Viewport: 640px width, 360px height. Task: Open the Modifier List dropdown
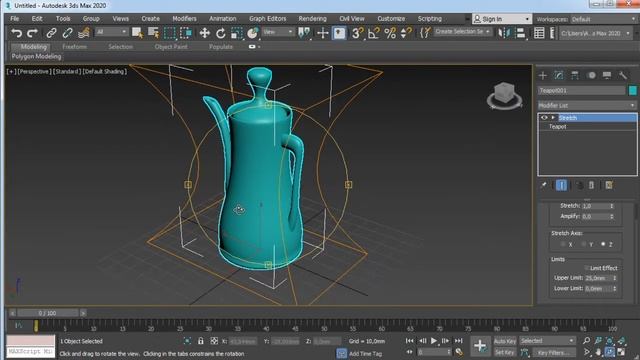pos(587,105)
